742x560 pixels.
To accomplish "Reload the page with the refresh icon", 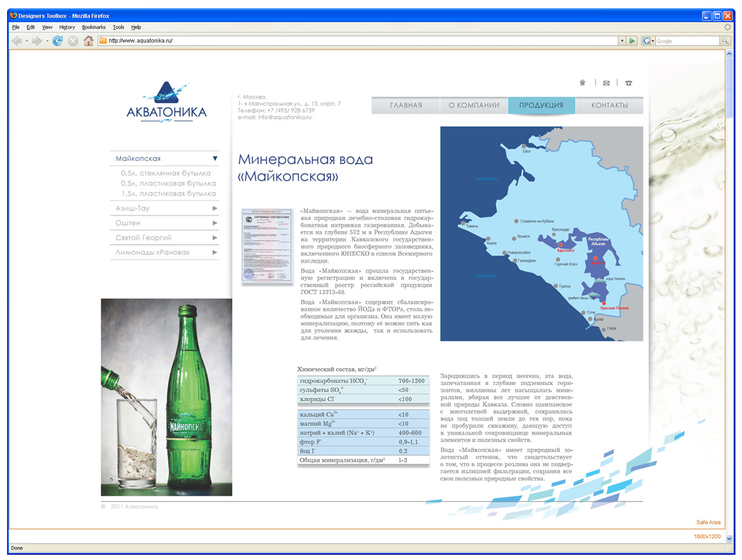I will point(57,41).
